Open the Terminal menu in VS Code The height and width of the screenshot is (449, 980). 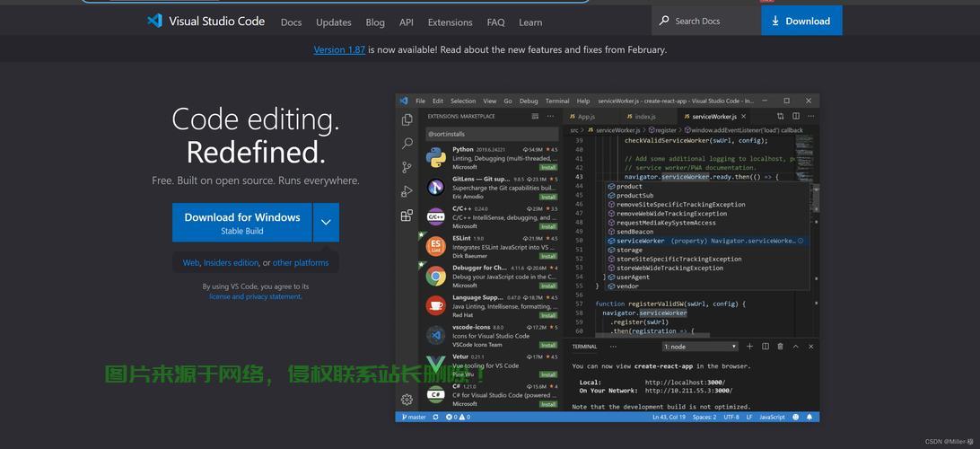tap(557, 101)
